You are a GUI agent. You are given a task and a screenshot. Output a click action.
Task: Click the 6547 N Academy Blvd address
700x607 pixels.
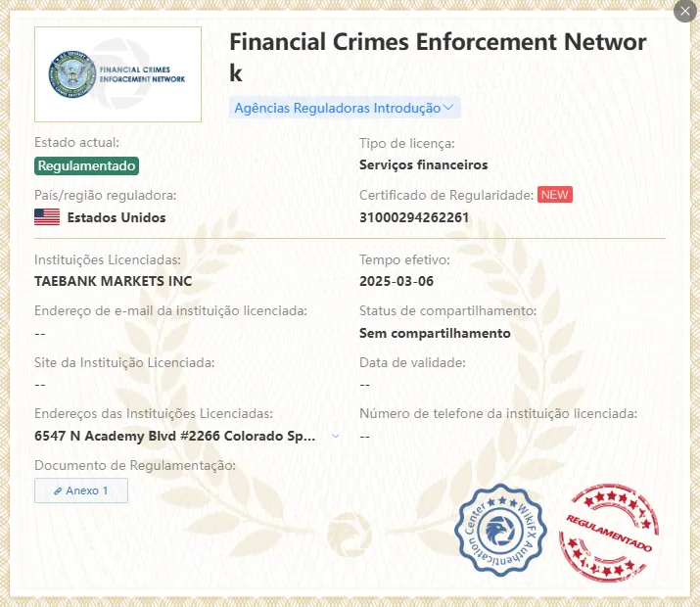[175, 436]
